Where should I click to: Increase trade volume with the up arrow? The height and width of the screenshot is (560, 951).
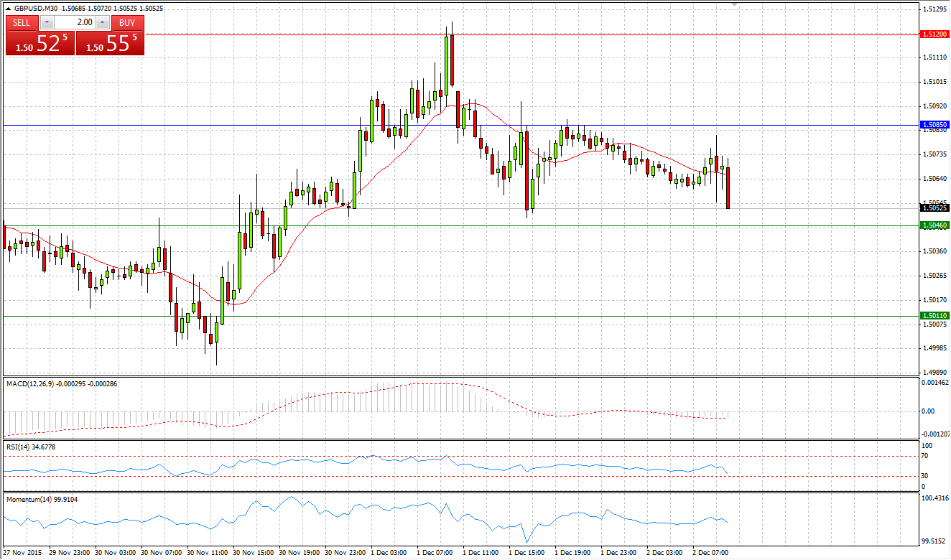(x=102, y=22)
